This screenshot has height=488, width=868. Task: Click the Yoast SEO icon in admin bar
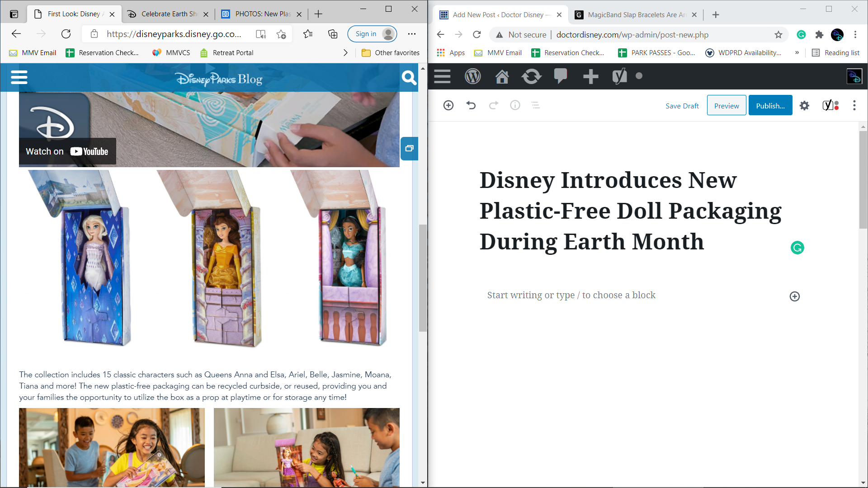619,76
